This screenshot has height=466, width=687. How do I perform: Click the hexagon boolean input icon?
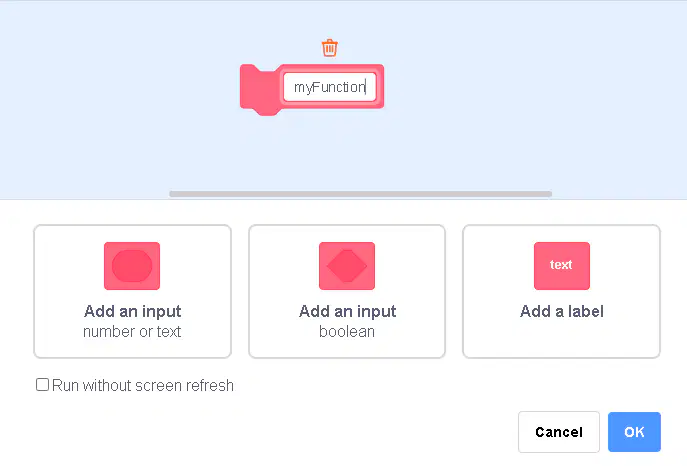[x=347, y=266]
